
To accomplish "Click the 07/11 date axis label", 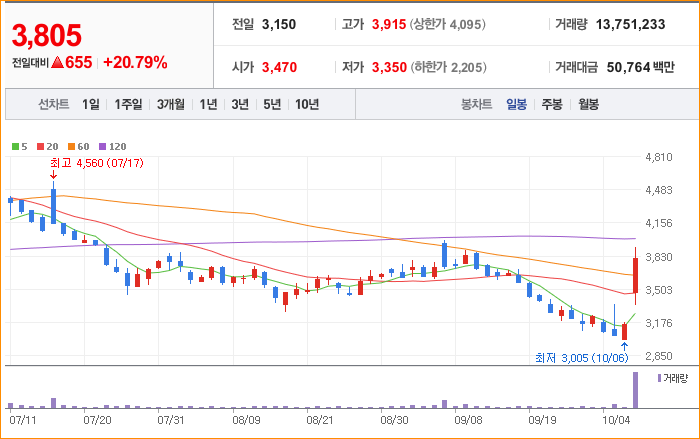I will click(x=23, y=420).
